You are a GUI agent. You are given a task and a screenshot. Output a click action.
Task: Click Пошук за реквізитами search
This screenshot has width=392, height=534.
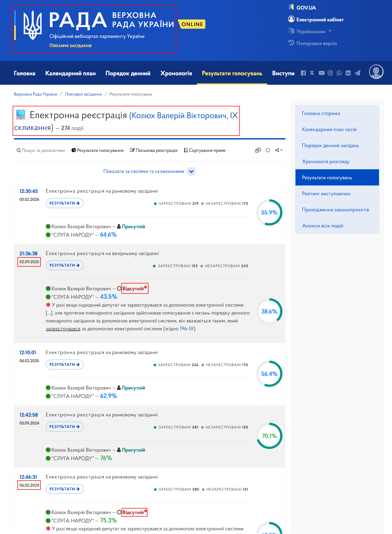point(41,150)
